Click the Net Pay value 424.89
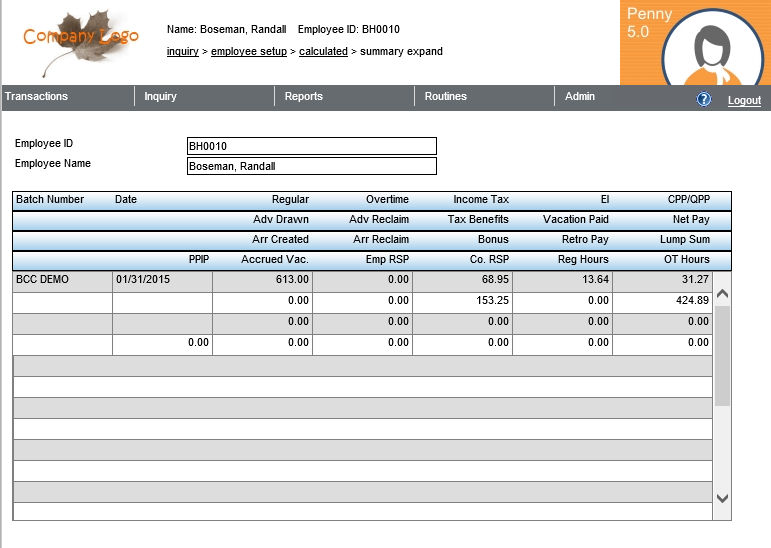Screen dimensions: 771x548 (x=661, y=301)
